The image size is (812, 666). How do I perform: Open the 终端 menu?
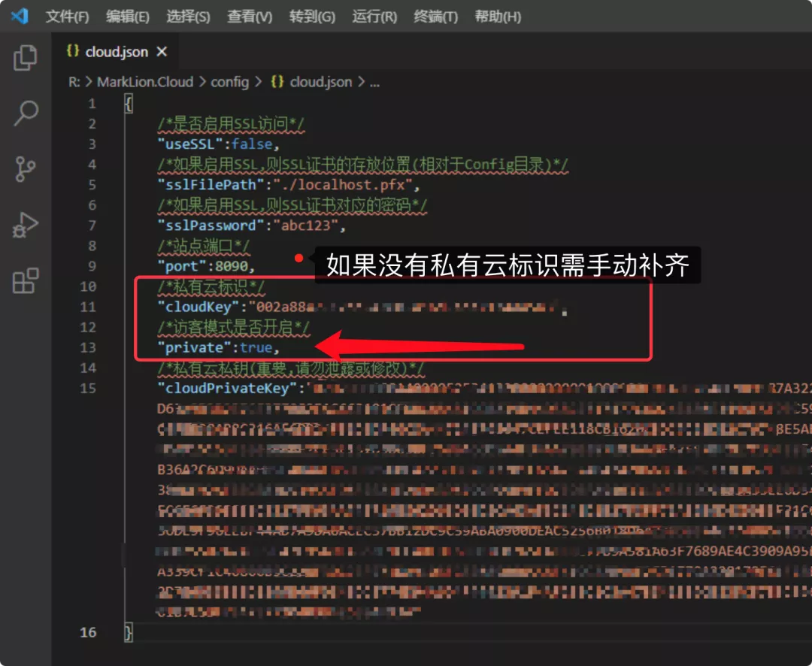[x=435, y=17]
